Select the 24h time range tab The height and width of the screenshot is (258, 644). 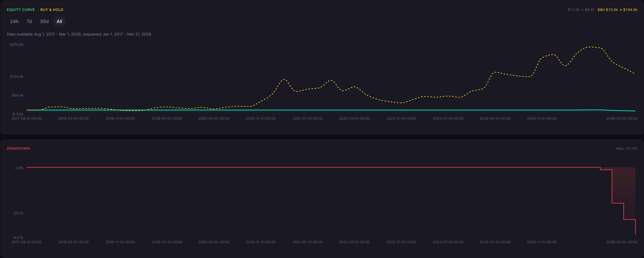coord(14,21)
